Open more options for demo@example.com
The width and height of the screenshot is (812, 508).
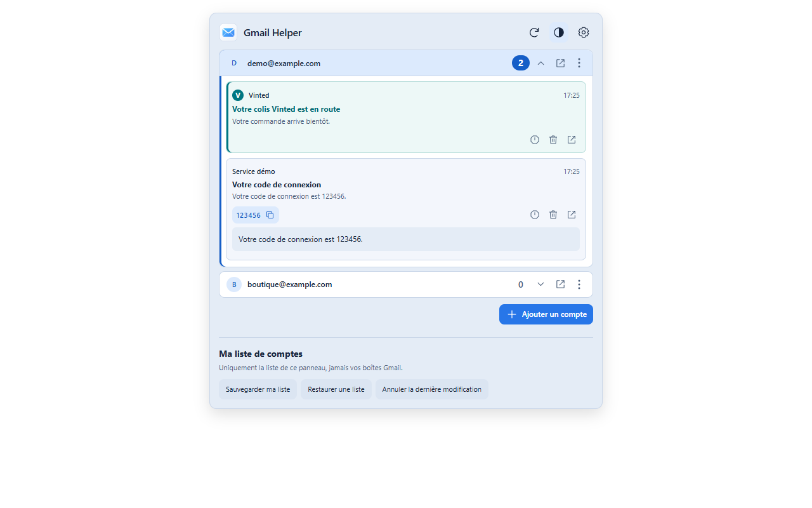pyautogui.click(x=579, y=63)
